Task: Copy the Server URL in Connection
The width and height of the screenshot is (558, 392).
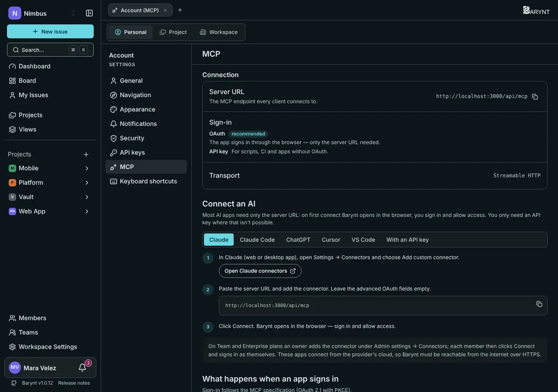Action: (535, 97)
